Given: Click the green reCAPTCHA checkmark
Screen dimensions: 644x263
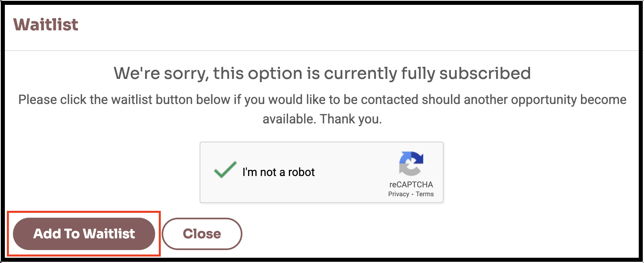Looking at the screenshot, I should [225, 170].
